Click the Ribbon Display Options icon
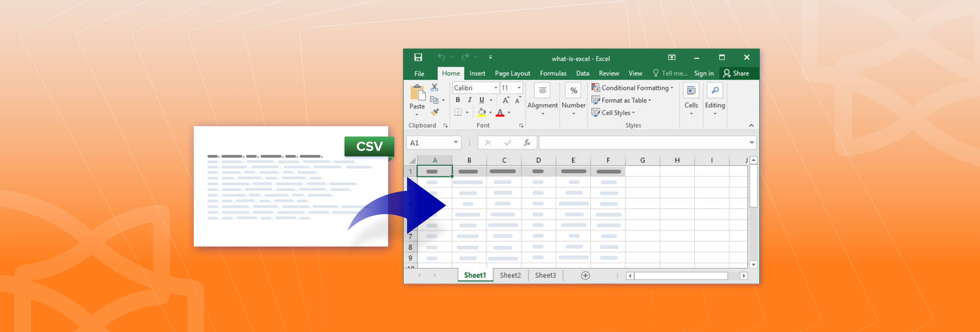Screen dimensions: 980x332 click(672, 57)
